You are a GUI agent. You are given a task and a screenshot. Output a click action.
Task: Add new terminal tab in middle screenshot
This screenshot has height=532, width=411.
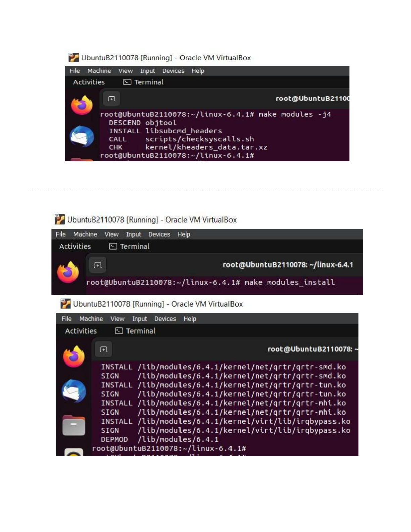(98, 265)
